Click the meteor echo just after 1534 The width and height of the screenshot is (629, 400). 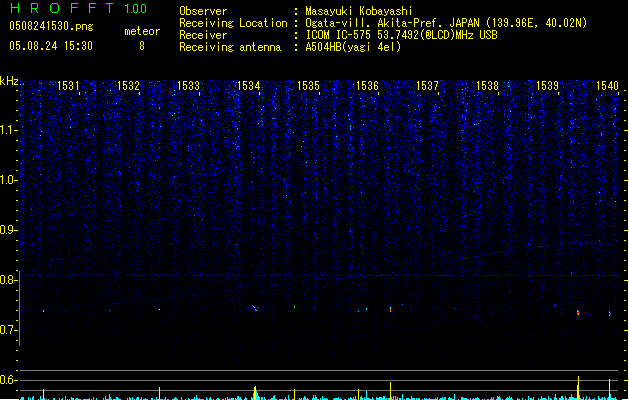coord(255,309)
